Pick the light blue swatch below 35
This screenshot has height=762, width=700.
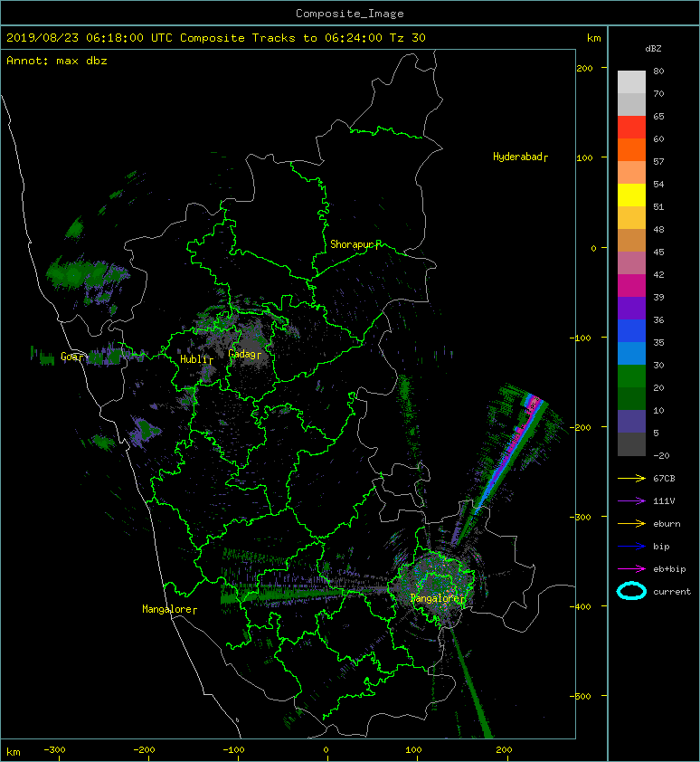click(x=631, y=354)
